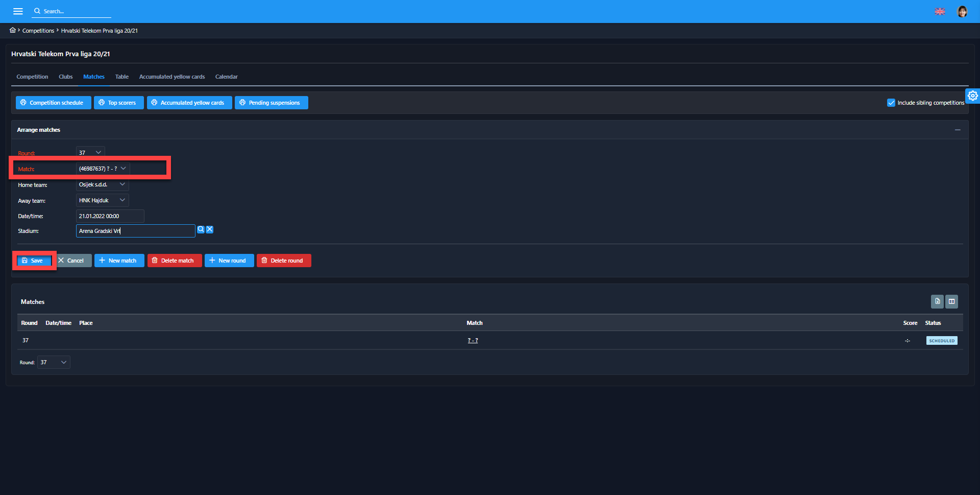Switch to the Clubs tab
Image resolution: width=980 pixels, height=495 pixels.
coord(65,77)
